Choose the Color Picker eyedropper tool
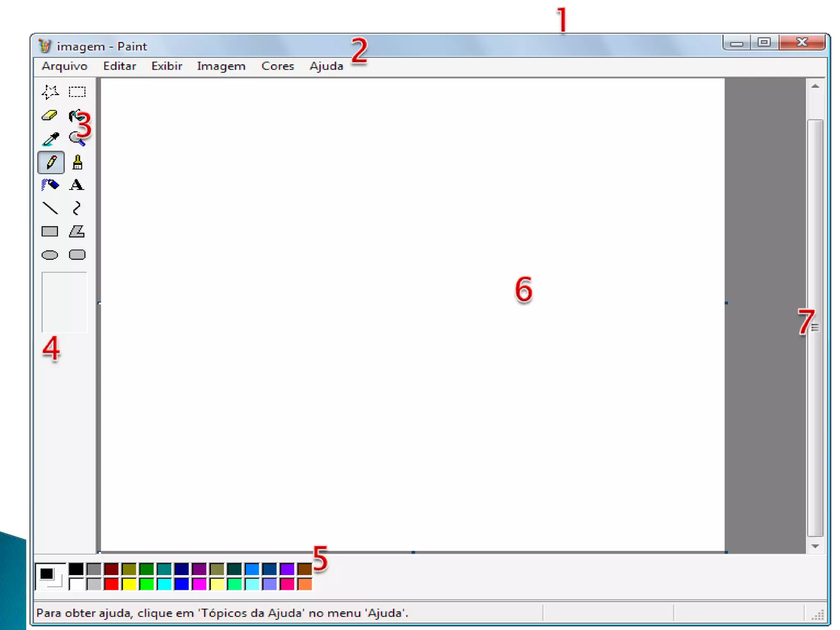Image resolution: width=840 pixels, height=630 pixels. 50,139
